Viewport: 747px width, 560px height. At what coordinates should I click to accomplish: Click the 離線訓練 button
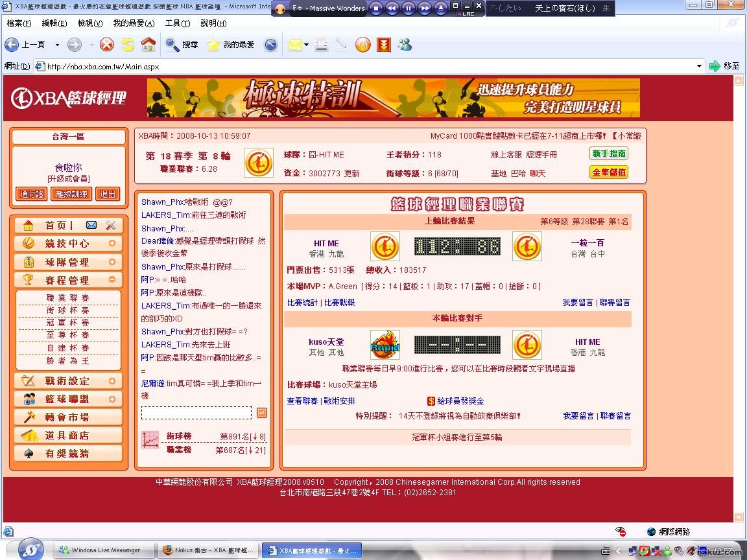[x=71, y=194]
